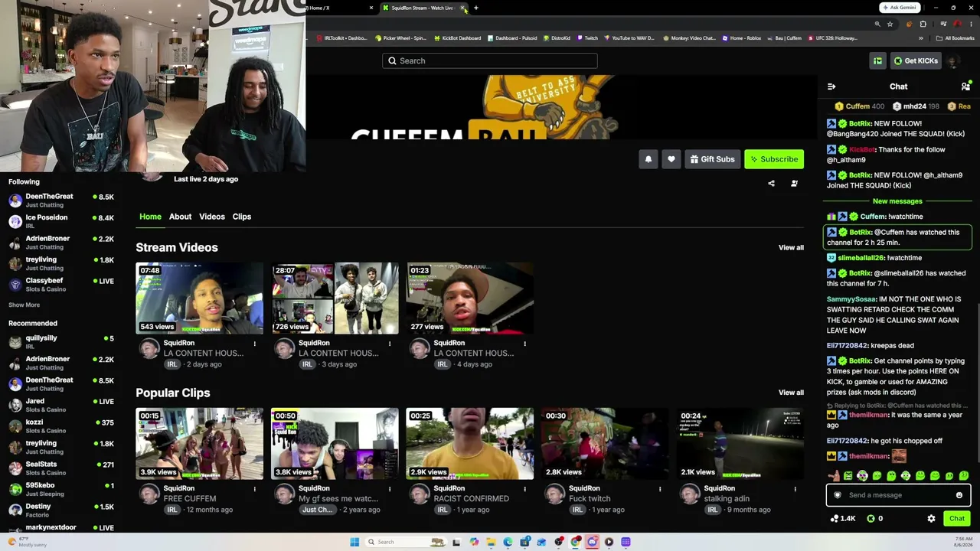Switch to the Videos tab
Viewport: 980px width, 551px height.
(x=212, y=217)
